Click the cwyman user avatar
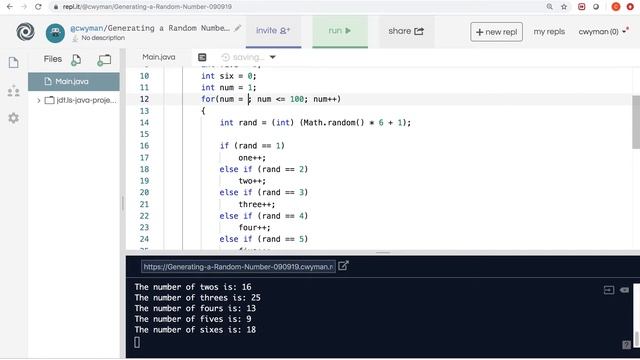This screenshot has height=360, width=640. 55,33
